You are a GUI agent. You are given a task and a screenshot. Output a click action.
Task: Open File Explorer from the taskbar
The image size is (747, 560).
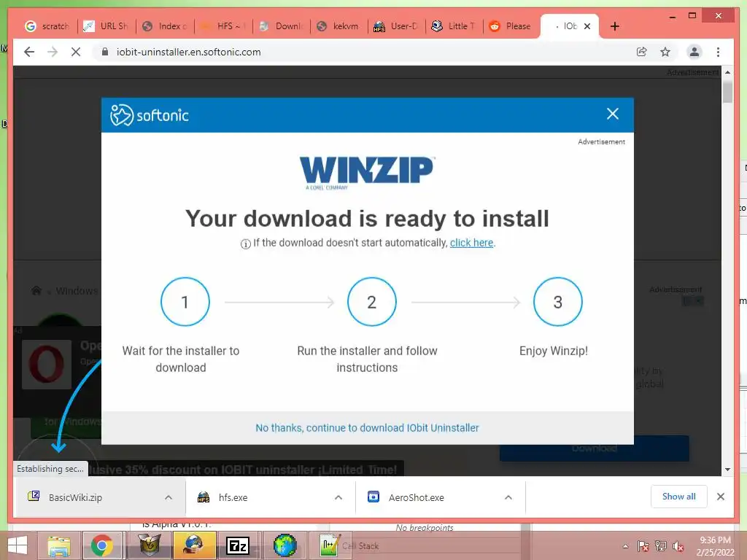58,545
